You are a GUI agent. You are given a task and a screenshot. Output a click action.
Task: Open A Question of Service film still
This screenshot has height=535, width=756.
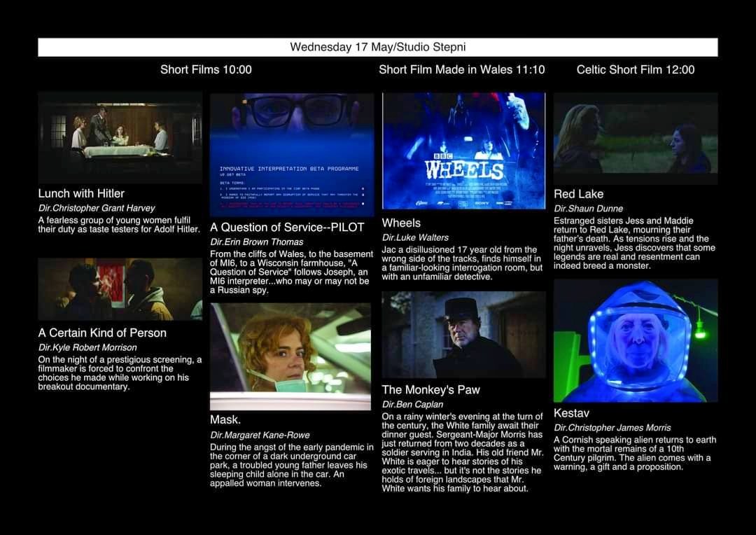point(292,155)
